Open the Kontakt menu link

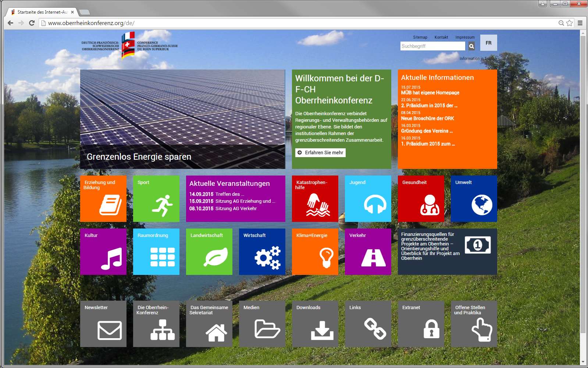pos(441,37)
